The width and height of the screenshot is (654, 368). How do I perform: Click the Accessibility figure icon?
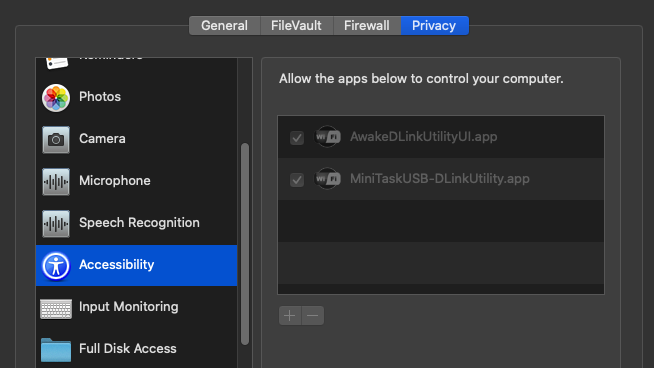[56, 266]
